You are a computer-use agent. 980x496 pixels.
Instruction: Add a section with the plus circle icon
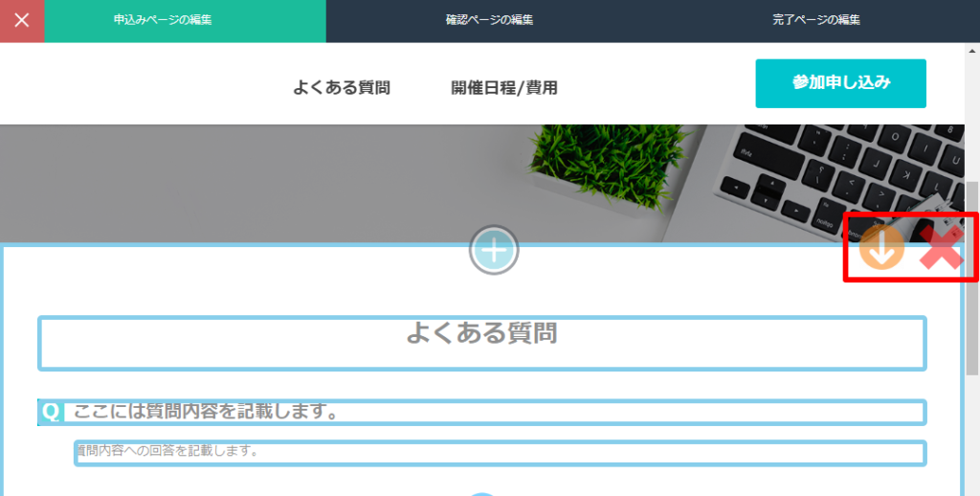click(x=494, y=250)
